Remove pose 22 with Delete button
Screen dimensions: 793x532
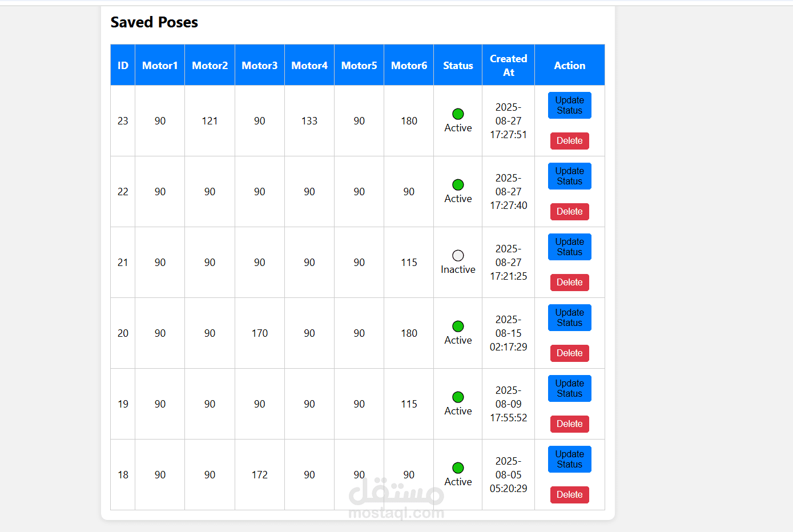click(x=569, y=212)
